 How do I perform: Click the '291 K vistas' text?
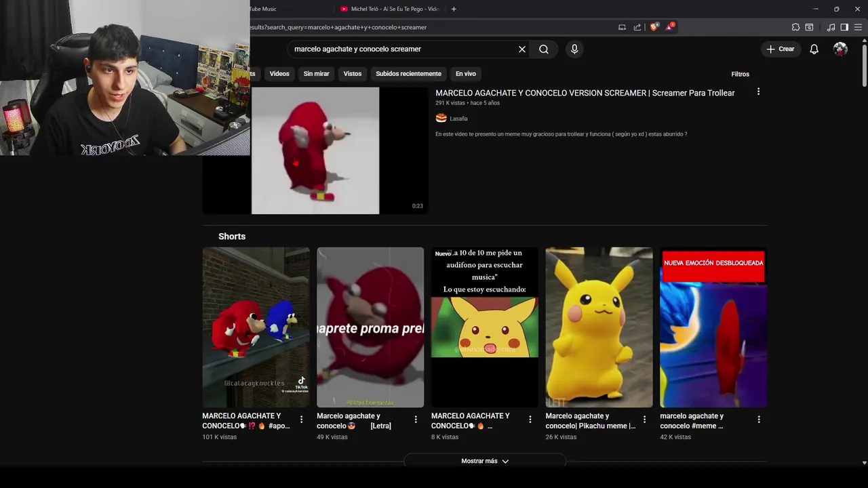(450, 103)
